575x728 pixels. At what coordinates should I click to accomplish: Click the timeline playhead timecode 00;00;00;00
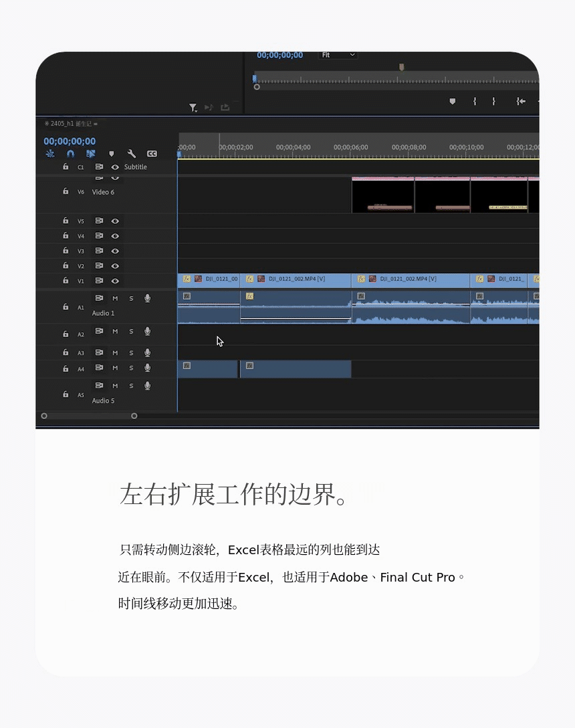pyautogui.click(x=70, y=141)
